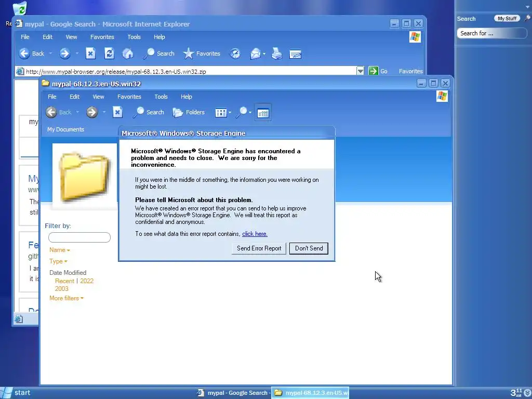
Task: Expand Back history dropdown in Internet Explorer
Action: tap(50, 54)
